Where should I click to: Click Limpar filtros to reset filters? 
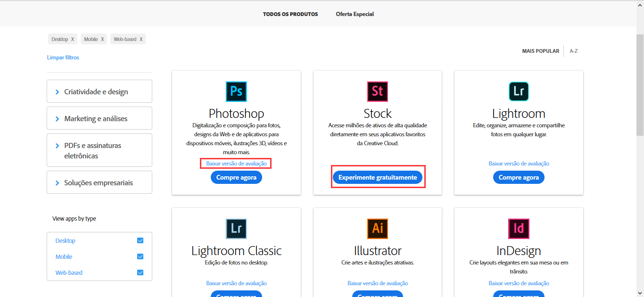point(63,57)
